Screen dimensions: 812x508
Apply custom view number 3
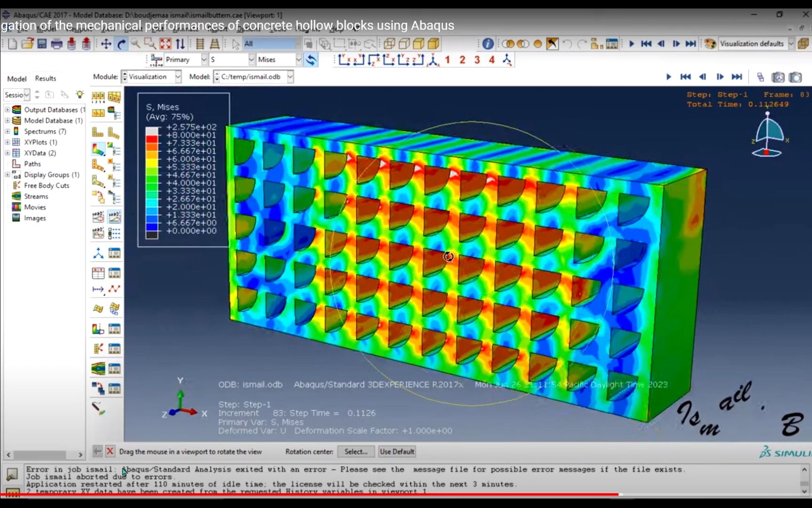click(477, 60)
